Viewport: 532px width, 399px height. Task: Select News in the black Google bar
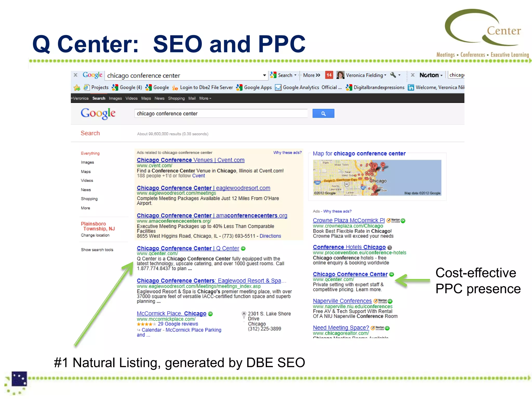pos(159,98)
